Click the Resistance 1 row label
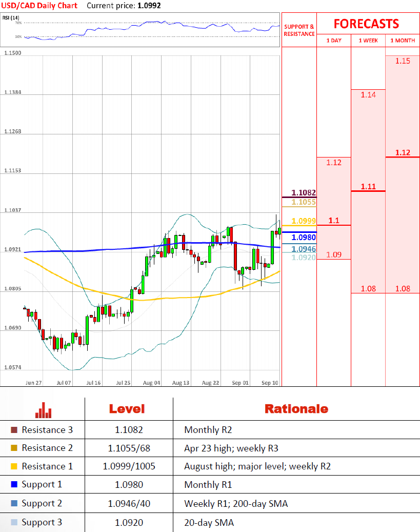This screenshot has width=420, height=532. coord(47,466)
